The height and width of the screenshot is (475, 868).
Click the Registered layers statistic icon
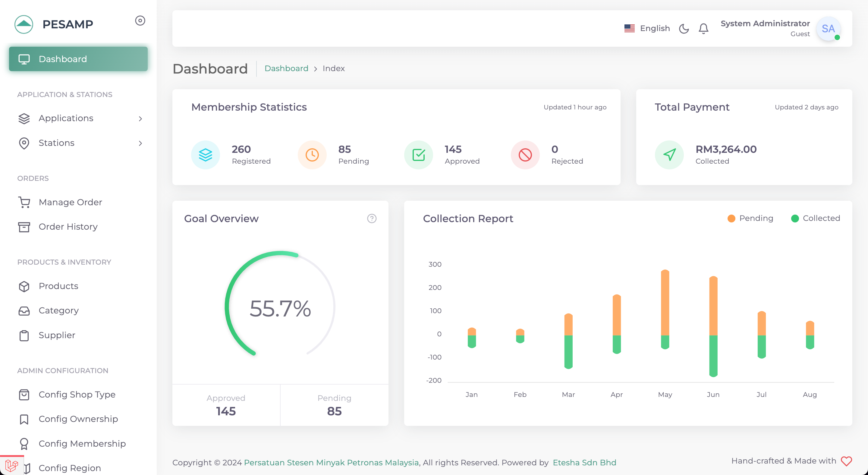click(x=205, y=155)
